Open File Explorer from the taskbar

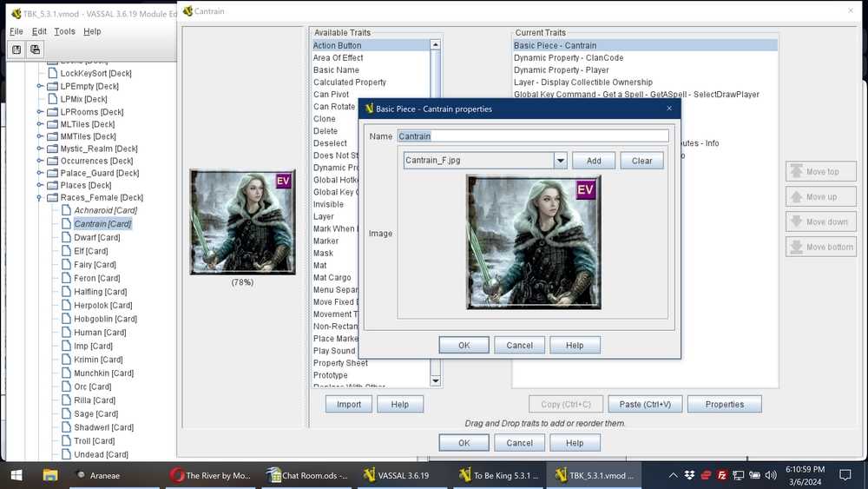(50, 475)
